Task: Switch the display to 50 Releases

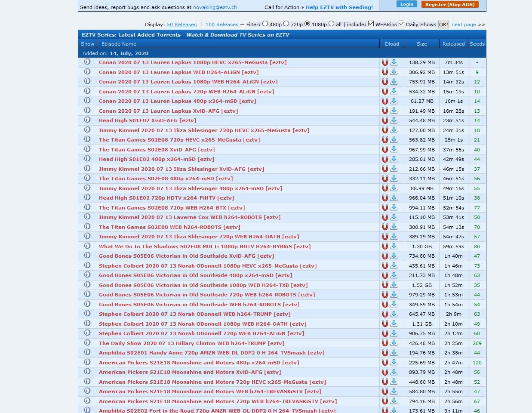Action: point(181,25)
